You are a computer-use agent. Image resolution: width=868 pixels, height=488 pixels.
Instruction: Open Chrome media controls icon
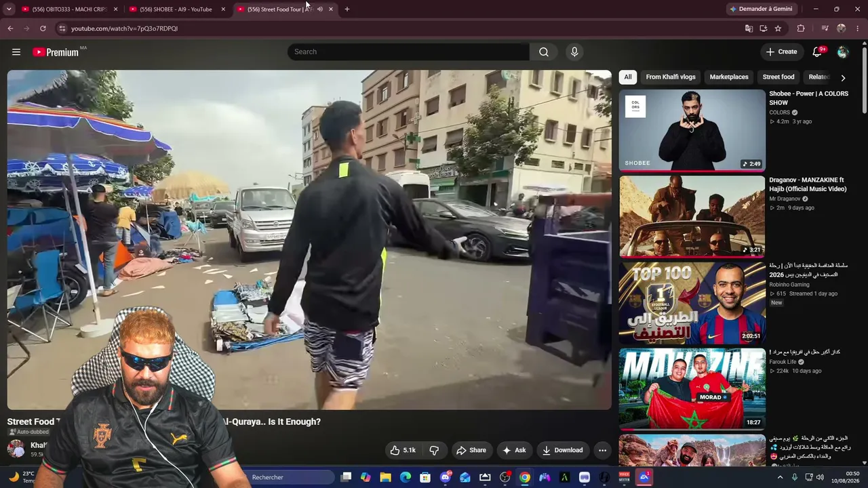[825, 28]
